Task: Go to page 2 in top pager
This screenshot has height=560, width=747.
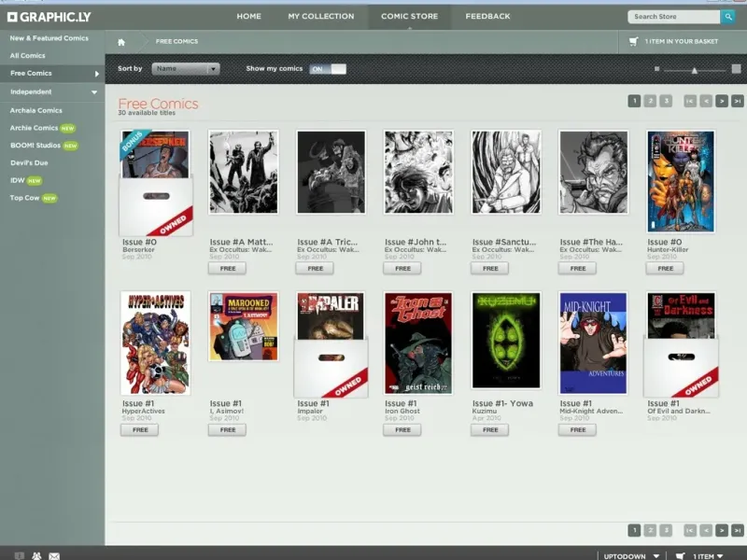Action: 650,101
